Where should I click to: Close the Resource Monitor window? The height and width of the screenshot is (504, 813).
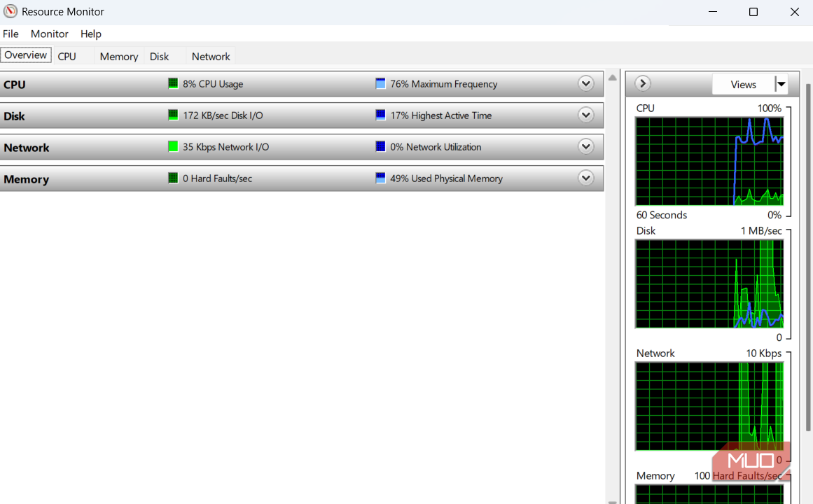[x=794, y=11]
